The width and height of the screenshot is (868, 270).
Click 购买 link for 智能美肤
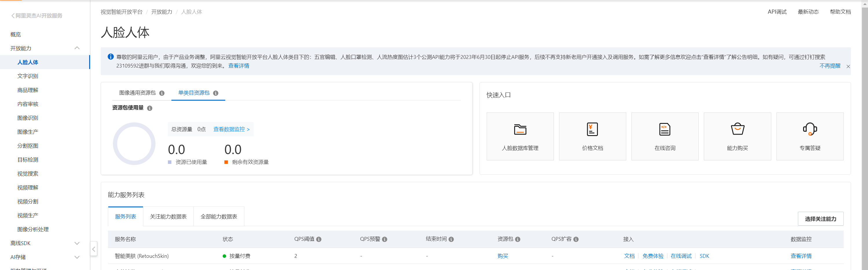point(502,256)
